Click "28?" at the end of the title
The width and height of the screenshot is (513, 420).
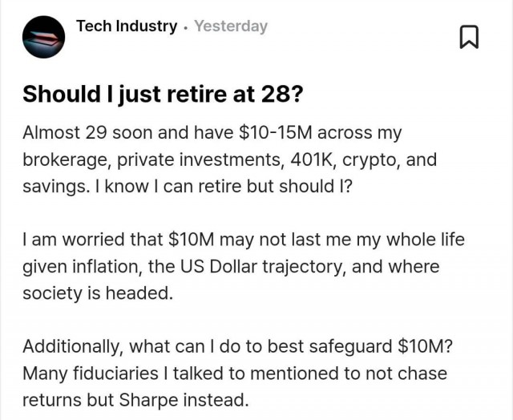[281, 94]
